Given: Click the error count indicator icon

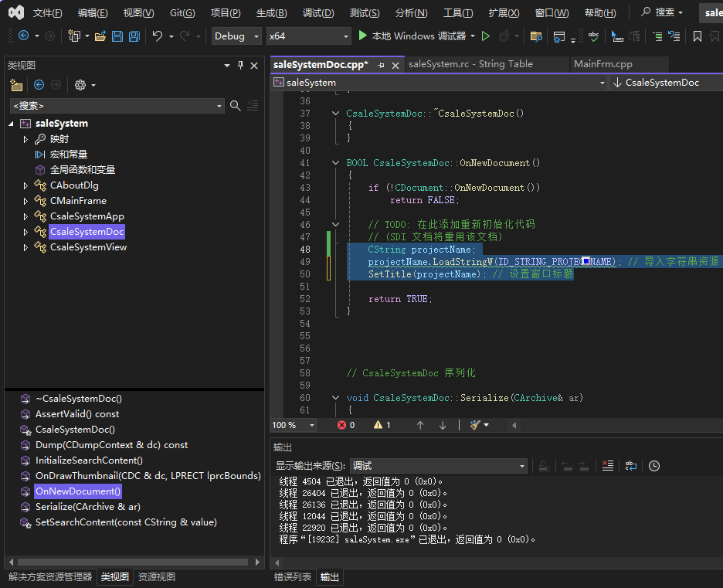Looking at the screenshot, I should click(x=341, y=425).
